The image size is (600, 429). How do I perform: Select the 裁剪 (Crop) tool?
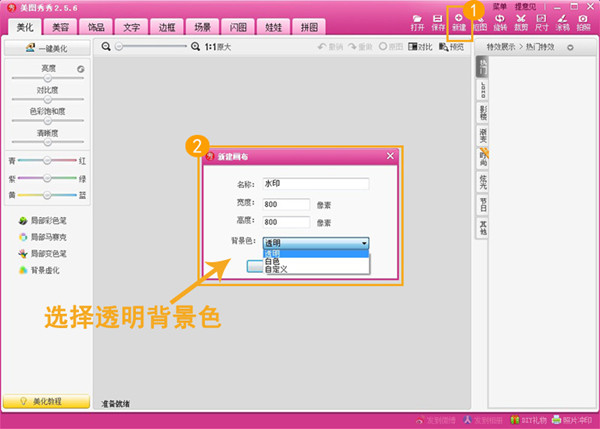pyautogui.click(x=520, y=23)
